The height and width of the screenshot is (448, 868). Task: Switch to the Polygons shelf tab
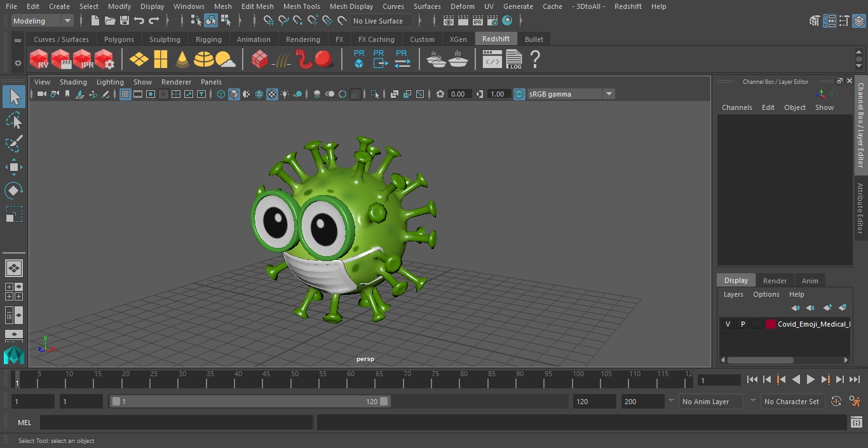(x=119, y=39)
